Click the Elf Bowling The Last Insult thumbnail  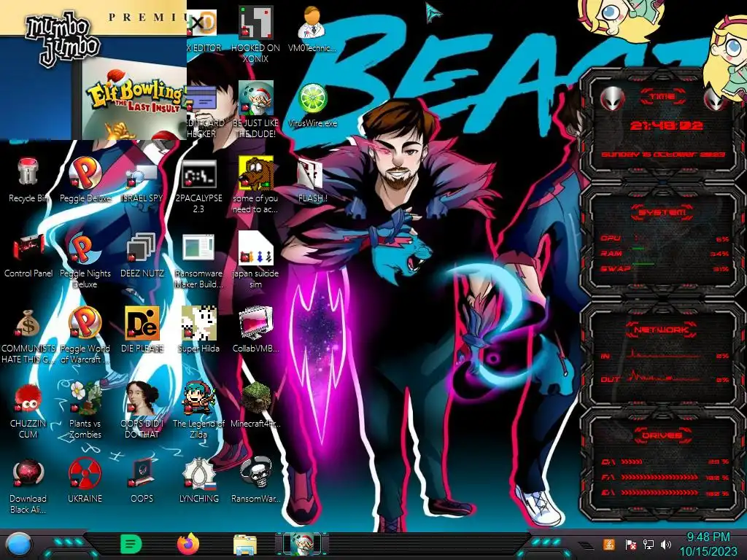[134, 99]
